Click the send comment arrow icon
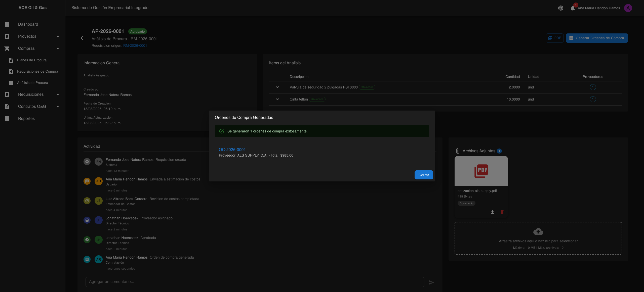The image size is (644, 292). coord(431,282)
